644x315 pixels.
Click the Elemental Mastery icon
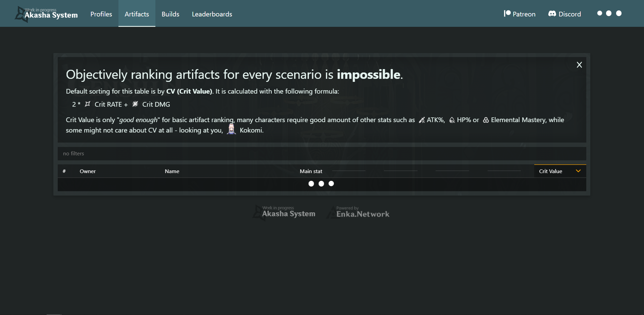tap(486, 120)
